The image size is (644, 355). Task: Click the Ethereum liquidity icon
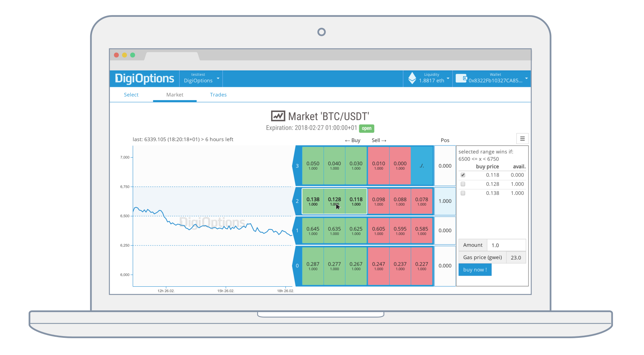point(412,78)
